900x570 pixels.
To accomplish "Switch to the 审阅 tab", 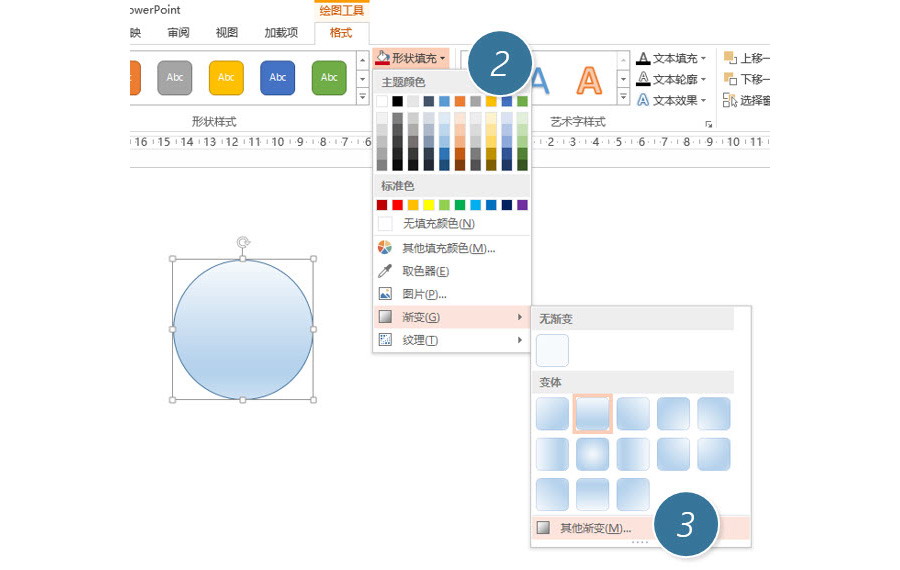I will [178, 33].
